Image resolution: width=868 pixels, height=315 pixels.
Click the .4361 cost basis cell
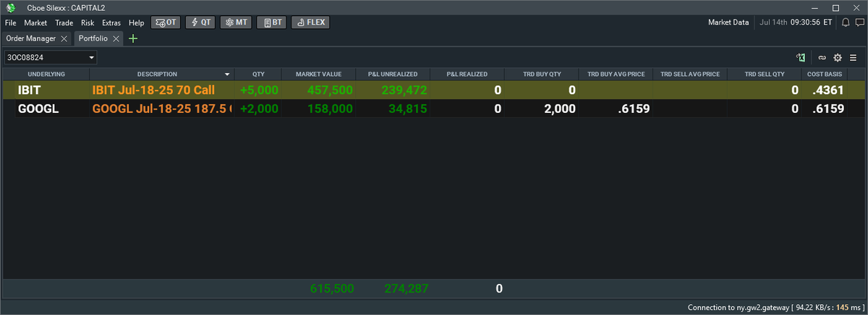click(827, 91)
